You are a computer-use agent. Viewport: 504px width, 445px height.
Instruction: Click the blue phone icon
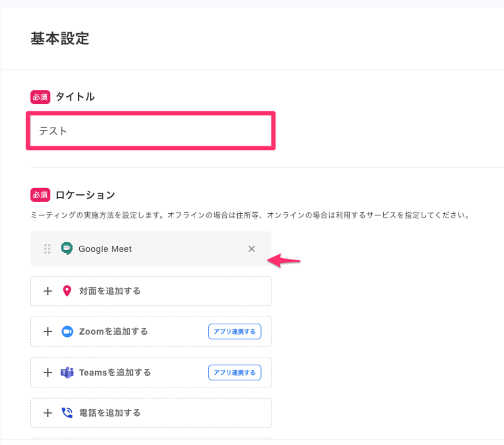coord(67,413)
